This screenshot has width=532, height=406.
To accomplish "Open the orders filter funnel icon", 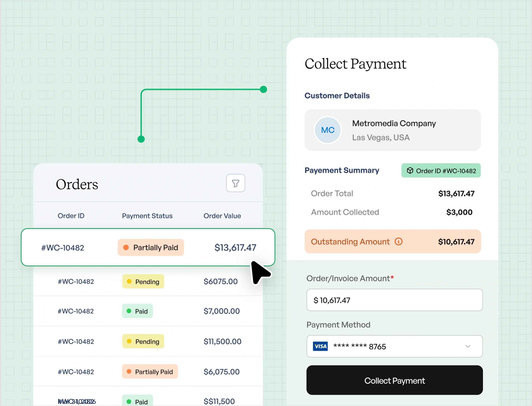I will coord(235,183).
